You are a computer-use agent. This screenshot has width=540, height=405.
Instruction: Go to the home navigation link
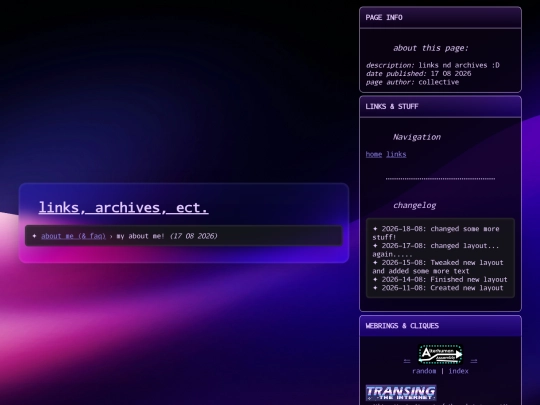374,154
